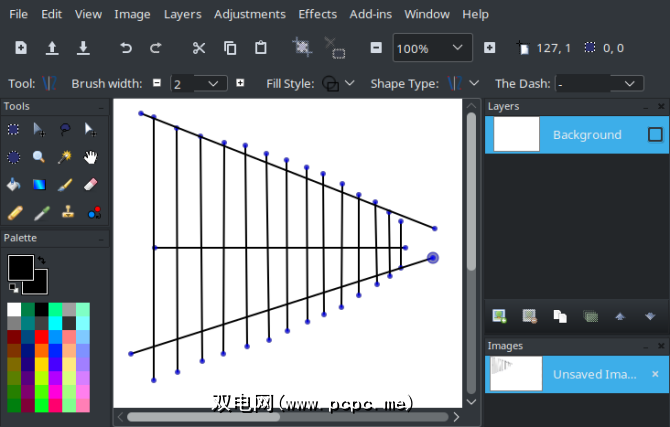The width and height of the screenshot is (670, 427).
Task: Select the Pan hand tool
Action: click(x=91, y=157)
